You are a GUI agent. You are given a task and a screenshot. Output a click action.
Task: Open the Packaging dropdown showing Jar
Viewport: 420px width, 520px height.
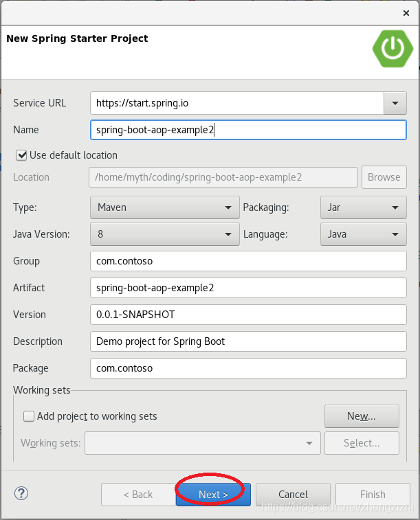[x=363, y=207]
